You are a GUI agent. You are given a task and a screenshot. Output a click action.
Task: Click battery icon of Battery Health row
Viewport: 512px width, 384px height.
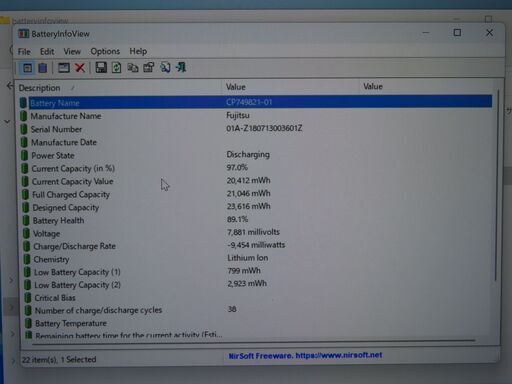26,220
